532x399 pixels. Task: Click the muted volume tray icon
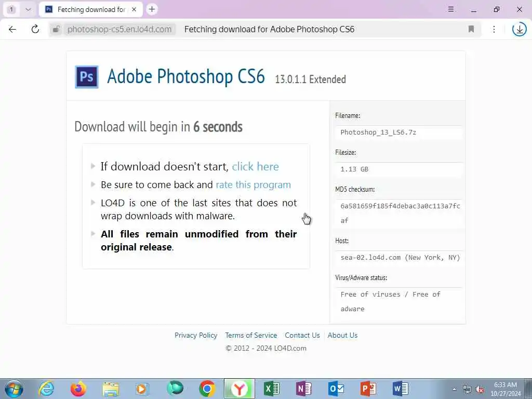(480, 390)
